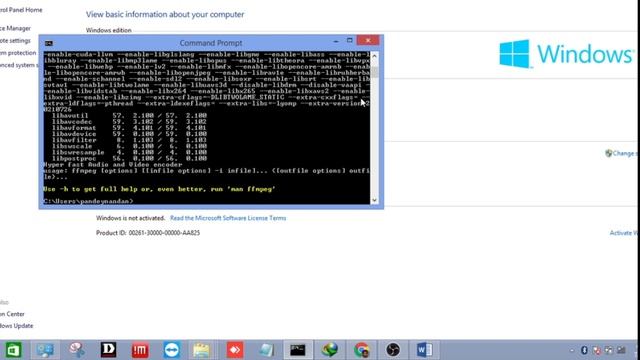Maximize the Command Prompt window

point(350,40)
